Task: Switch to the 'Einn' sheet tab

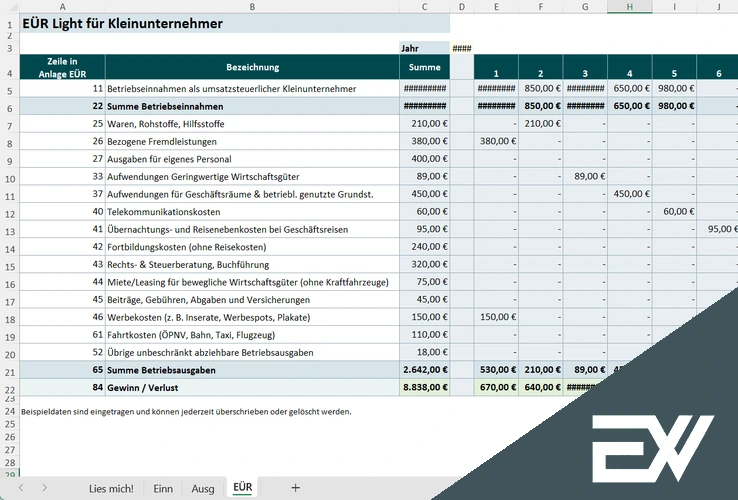Action: click(x=163, y=488)
